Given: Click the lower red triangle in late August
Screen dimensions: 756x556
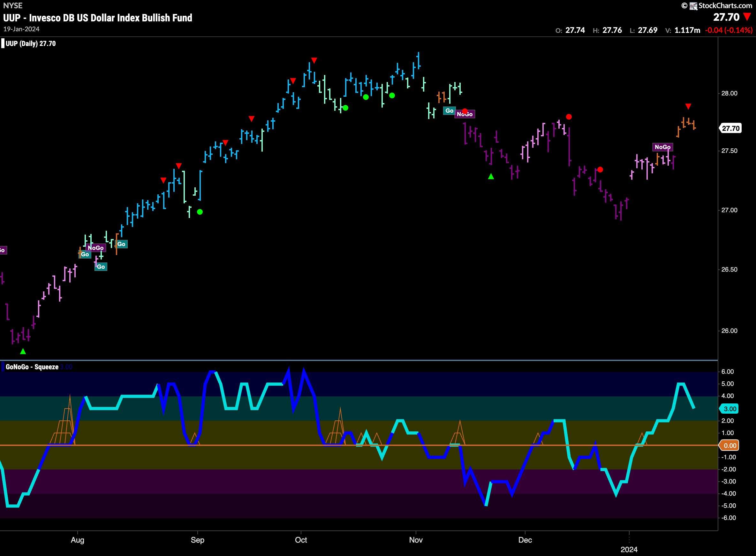Looking at the screenshot, I should (163, 180).
